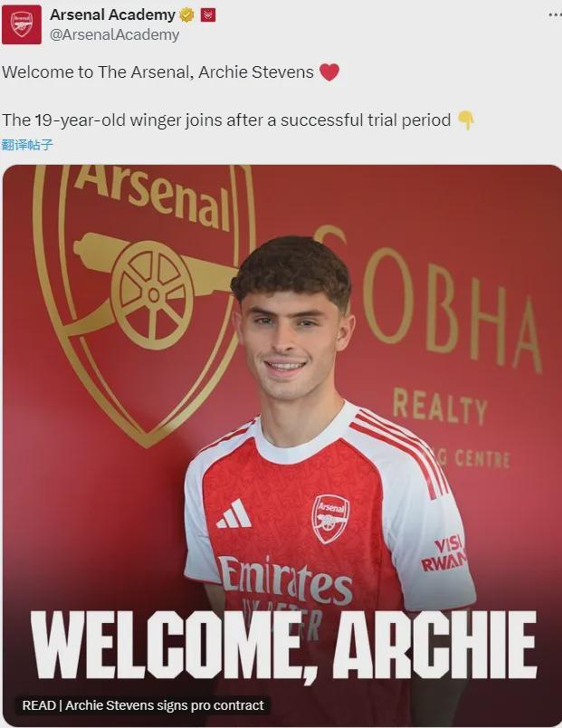Open "Archie Stevens signs pro contract" article

pyautogui.click(x=143, y=705)
